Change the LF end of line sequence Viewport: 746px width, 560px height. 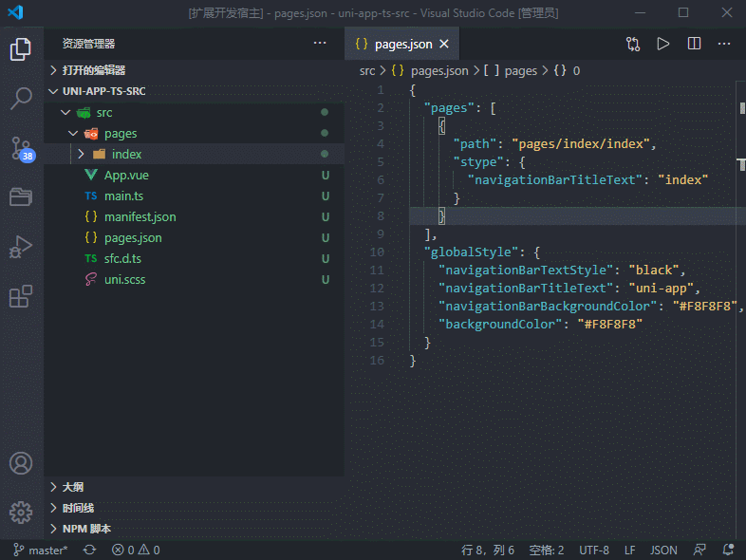coord(629,550)
